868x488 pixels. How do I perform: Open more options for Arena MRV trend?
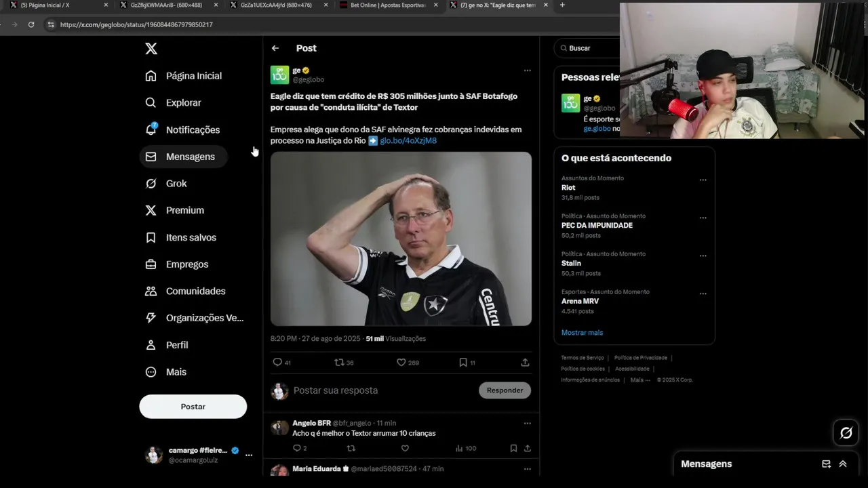[x=703, y=294]
